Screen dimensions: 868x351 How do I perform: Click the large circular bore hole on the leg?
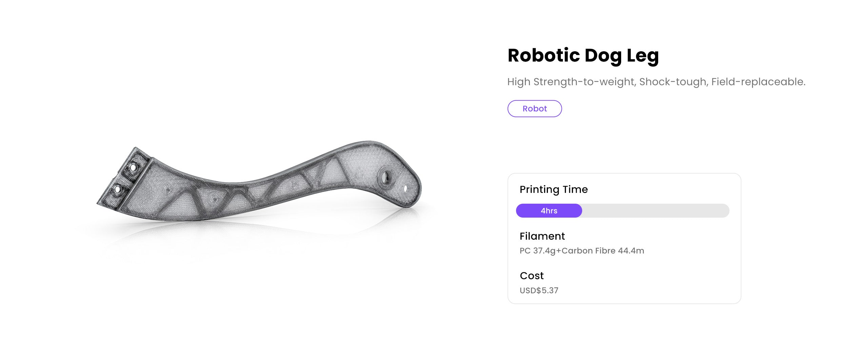pyautogui.click(x=386, y=177)
